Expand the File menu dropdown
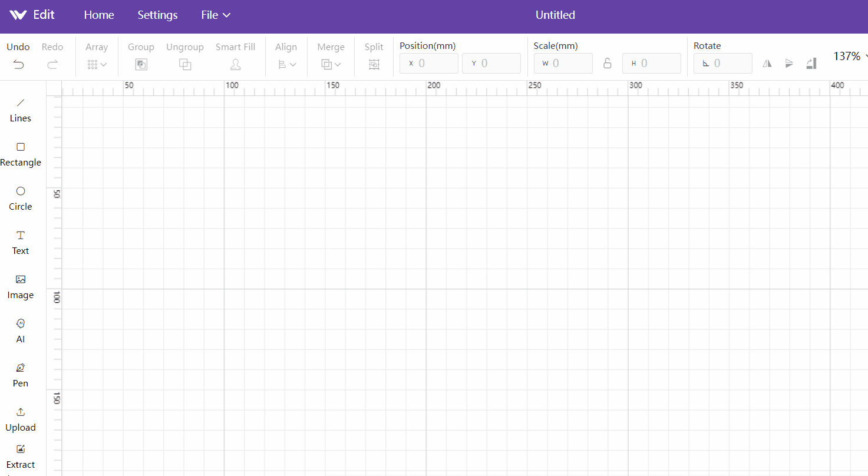The image size is (868, 476). (216, 15)
